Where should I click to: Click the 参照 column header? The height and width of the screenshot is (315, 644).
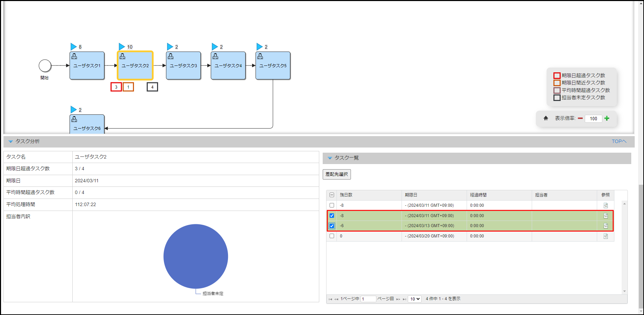605,195
